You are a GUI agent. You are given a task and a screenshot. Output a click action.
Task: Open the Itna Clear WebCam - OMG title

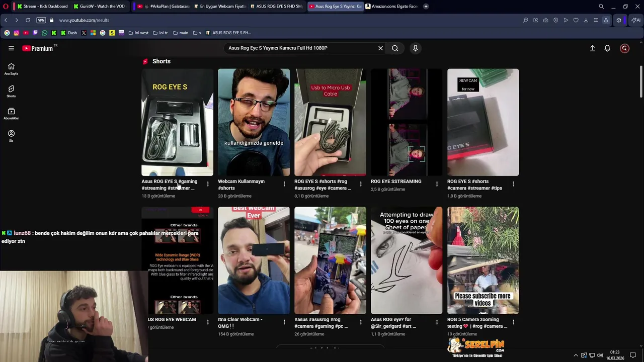click(x=240, y=323)
